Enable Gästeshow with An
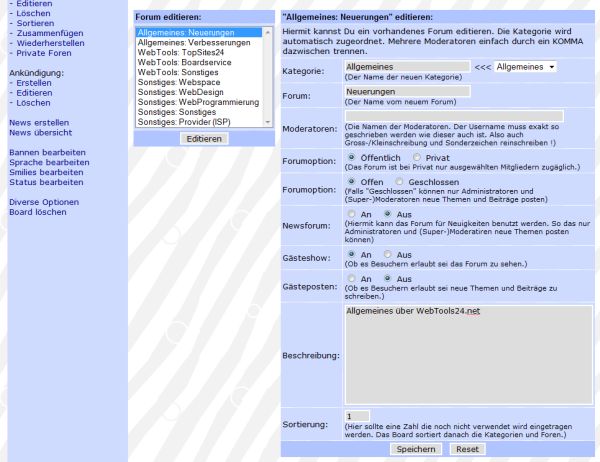The height and width of the screenshot is (462, 600). (351, 254)
